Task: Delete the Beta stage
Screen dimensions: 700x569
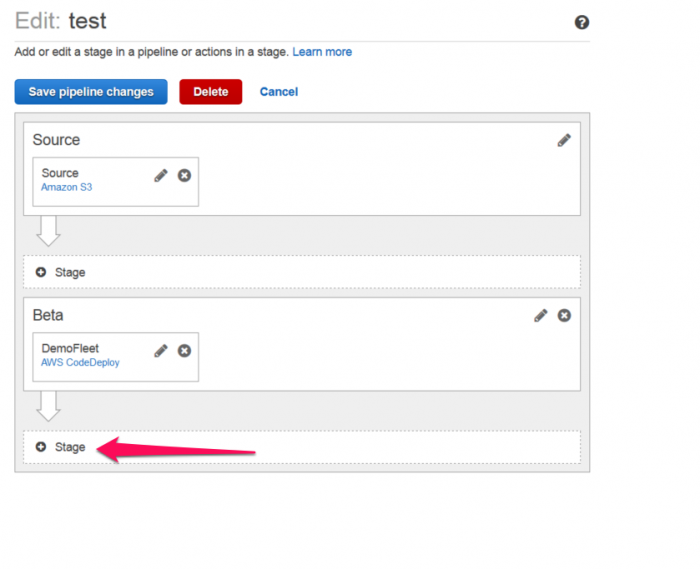Action: tap(564, 316)
